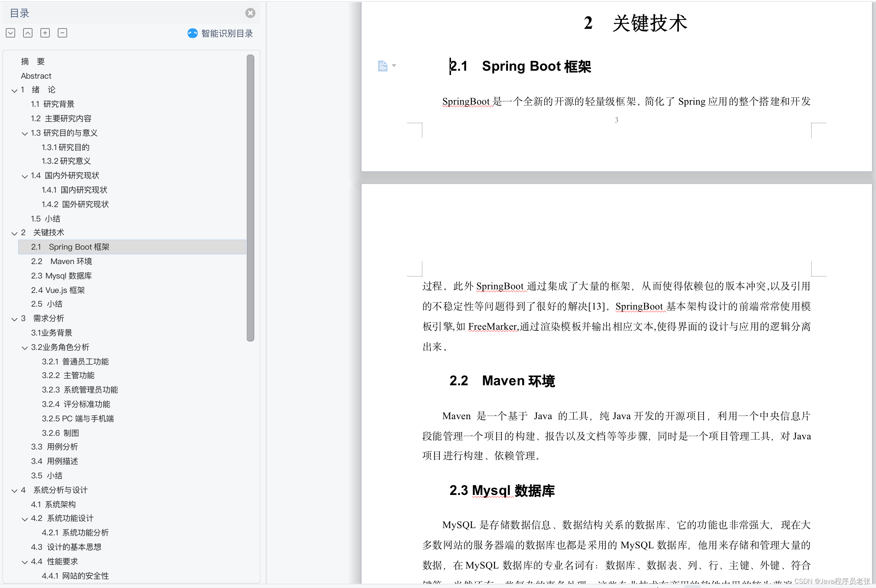Image resolution: width=876 pixels, height=588 pixels.
Task: Click the chapter title 2 关键技术 in document
Action: click(x=635, y=23)
